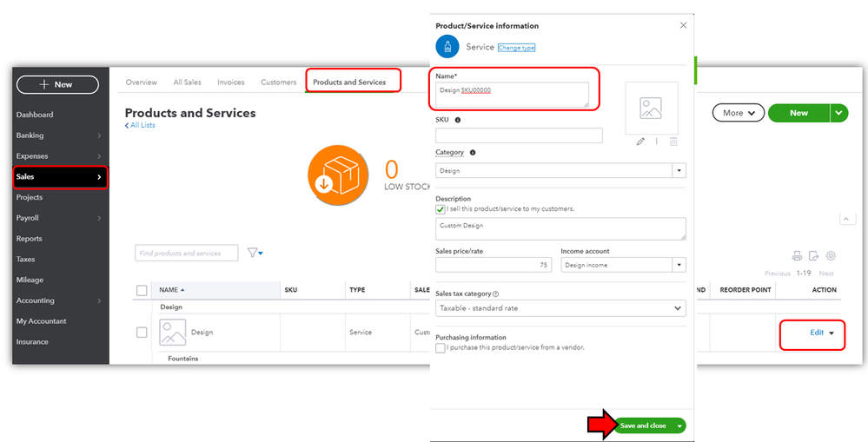Click the pencil edit image icon
The image size is (868, 442).
[x=640, y=142]
